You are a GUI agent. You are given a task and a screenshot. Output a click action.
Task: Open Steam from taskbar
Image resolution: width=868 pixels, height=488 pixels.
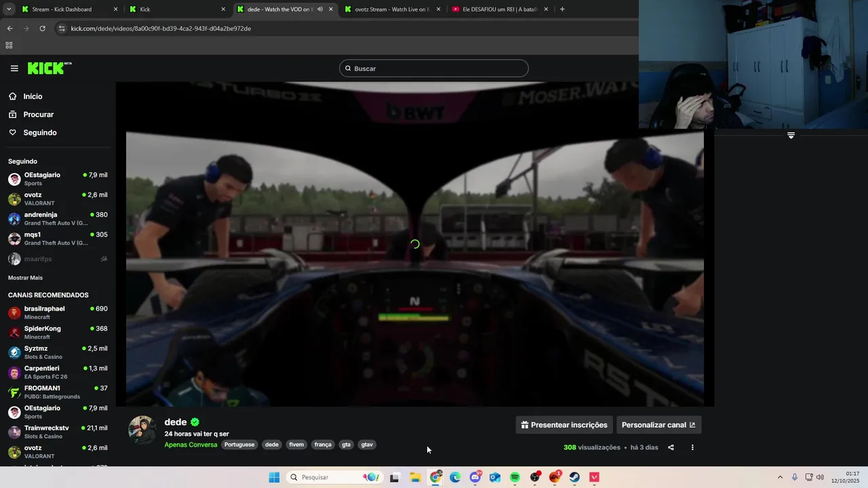(574, 477)
